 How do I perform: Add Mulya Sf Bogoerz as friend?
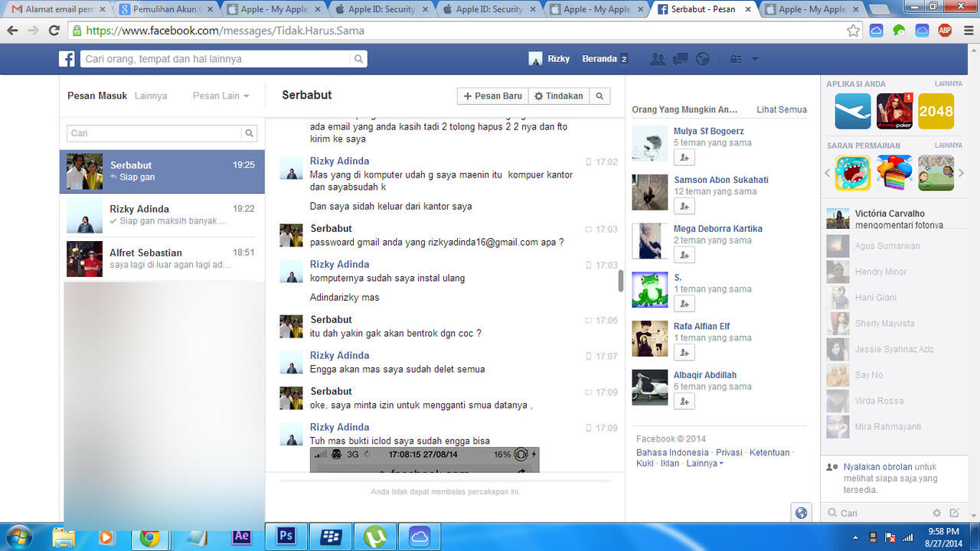coord(684,157)
